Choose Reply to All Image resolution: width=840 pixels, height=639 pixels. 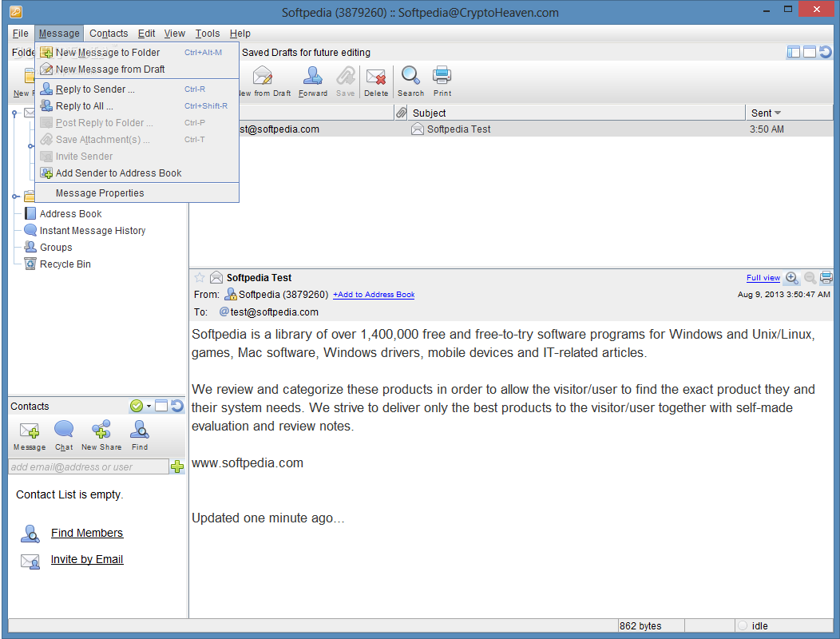[137, 106]
